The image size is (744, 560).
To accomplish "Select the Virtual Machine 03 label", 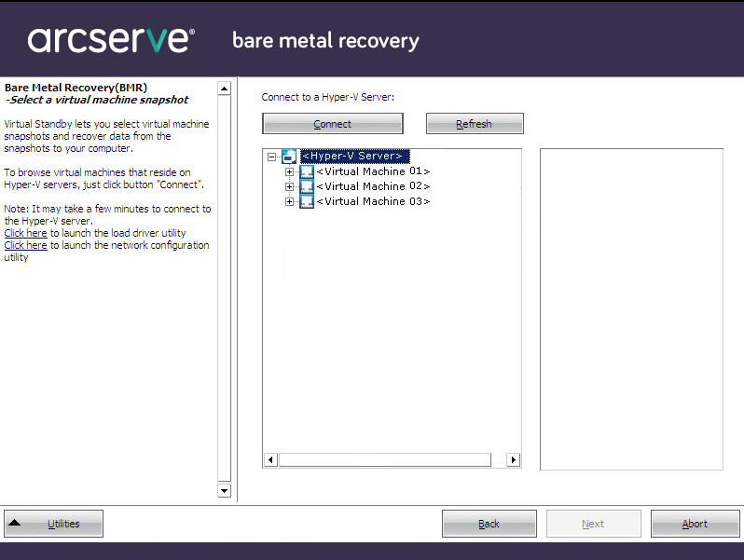I will (x=373, y=201).
